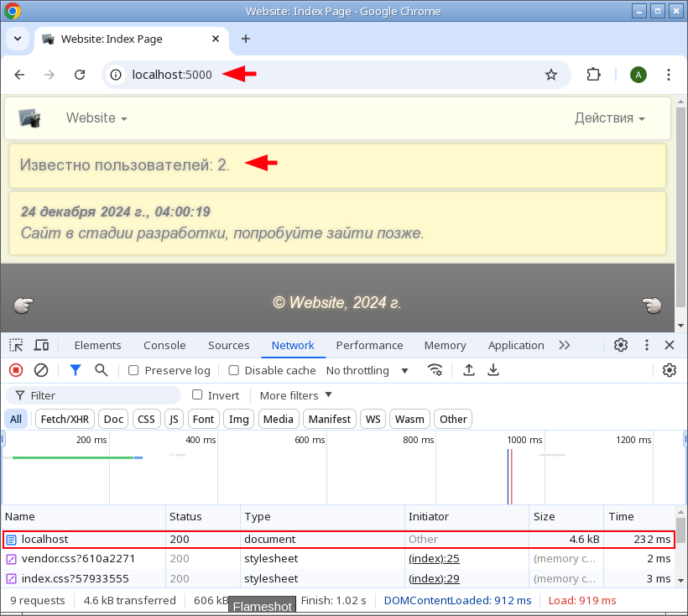Filter requests by Manifest type
Image resolution: width=688 pixels, height=616 pixels.
pos(330,419)
